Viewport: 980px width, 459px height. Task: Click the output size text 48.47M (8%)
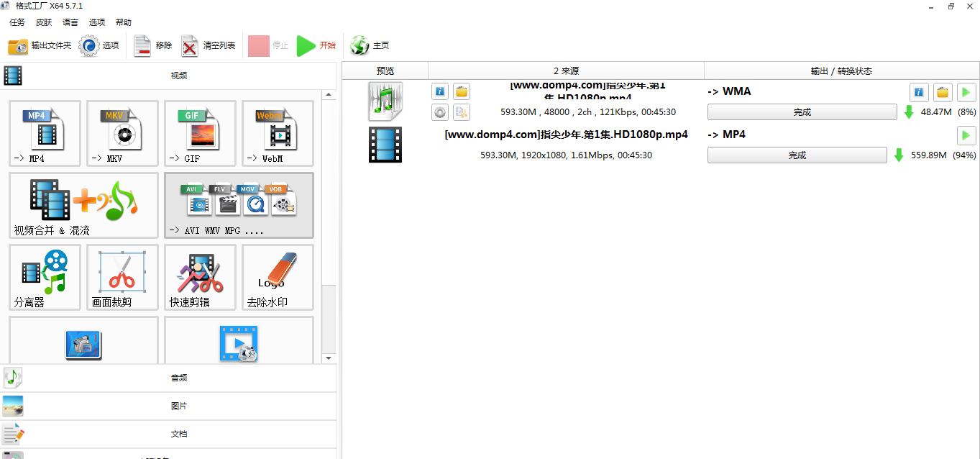tap(948, 112)
